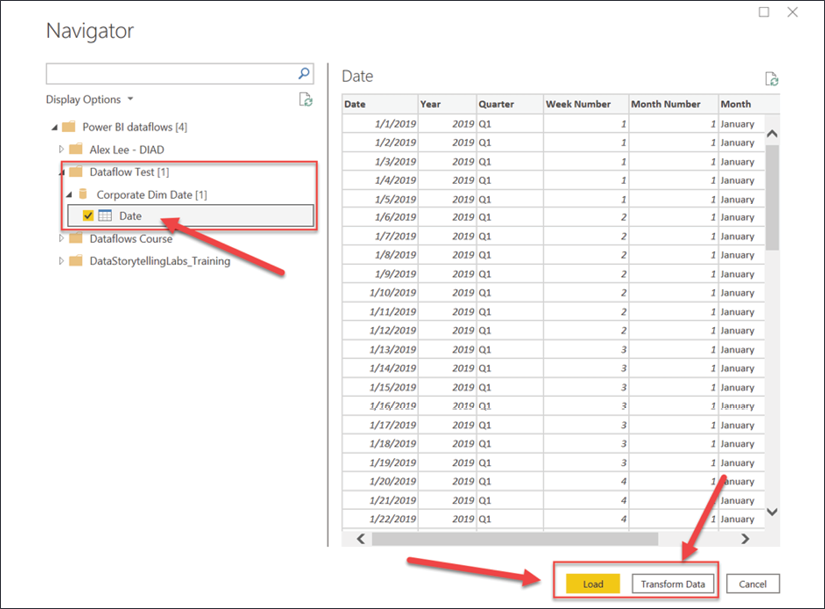
Task: Select the Date column header
Action: coord(380,104)
